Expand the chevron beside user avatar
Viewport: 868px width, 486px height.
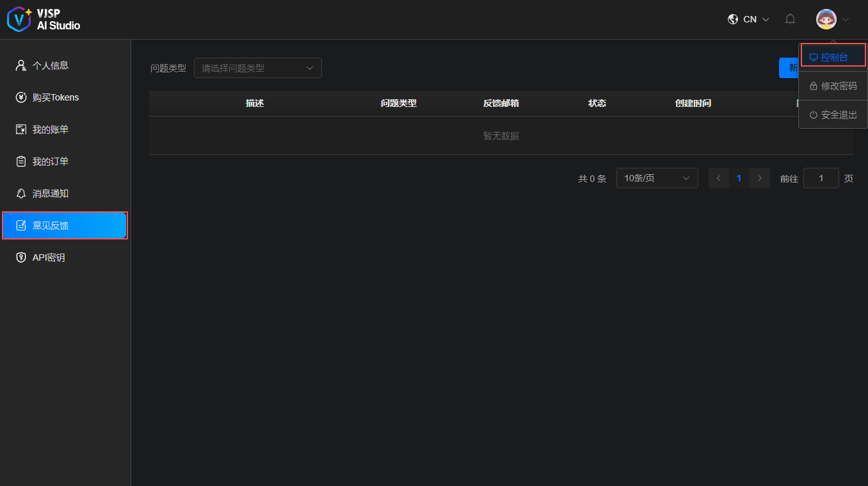click(846, 20)
